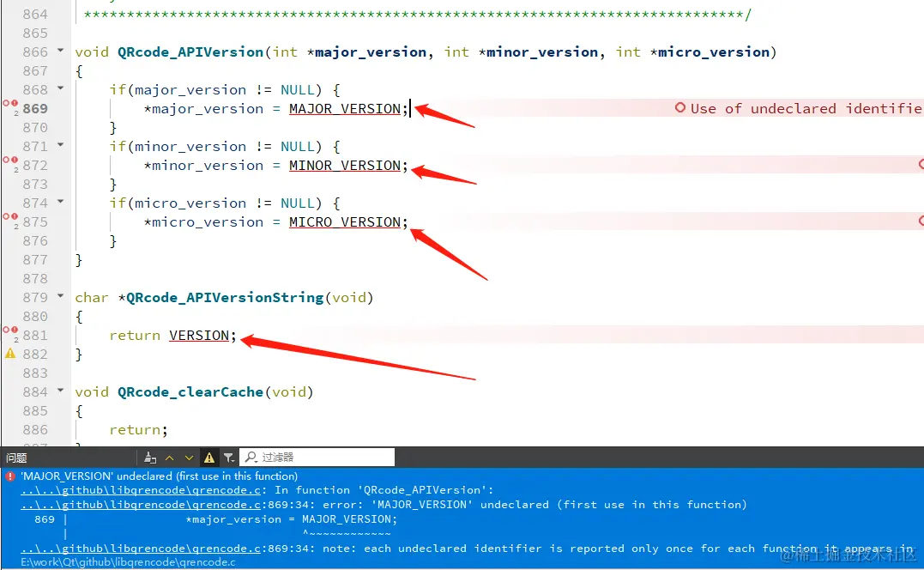Toggle the warning triangle filter in issues toolbar
Screen dimensions: 924x570
click(208, 457)
